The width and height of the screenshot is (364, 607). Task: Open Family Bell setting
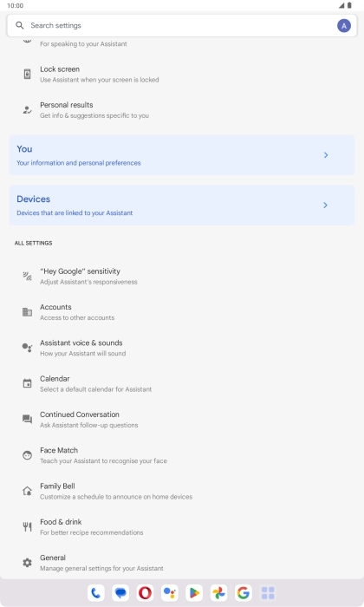182,491
